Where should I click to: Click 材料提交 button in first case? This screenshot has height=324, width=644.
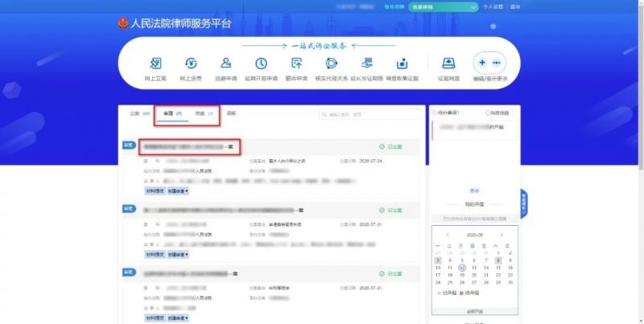tap(155, 191)
